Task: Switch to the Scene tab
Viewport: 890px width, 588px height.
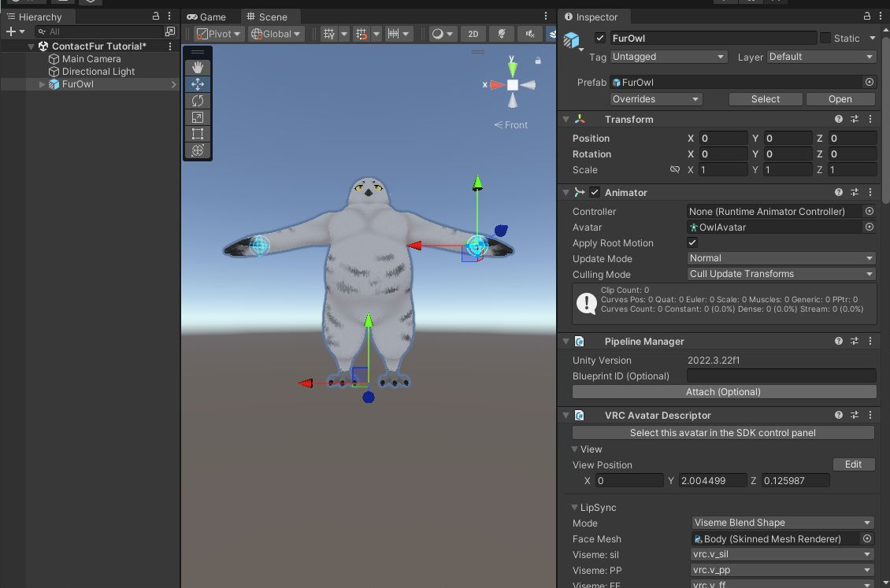Action: (267, 17)
